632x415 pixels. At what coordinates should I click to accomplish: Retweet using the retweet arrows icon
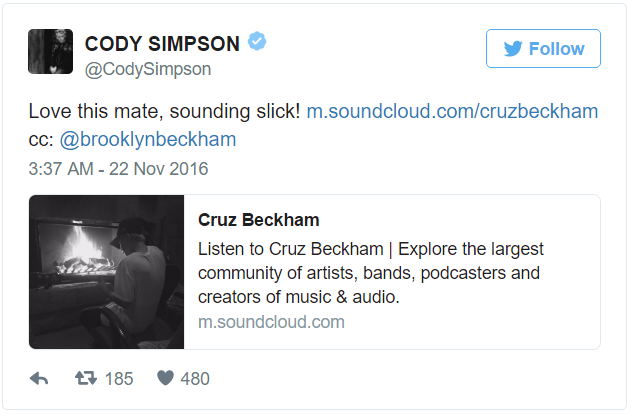point(86,379)
